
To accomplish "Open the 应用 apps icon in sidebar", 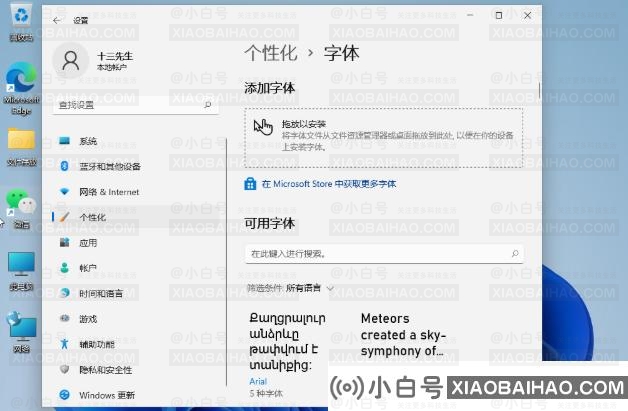I will click(x=64, y=242).
